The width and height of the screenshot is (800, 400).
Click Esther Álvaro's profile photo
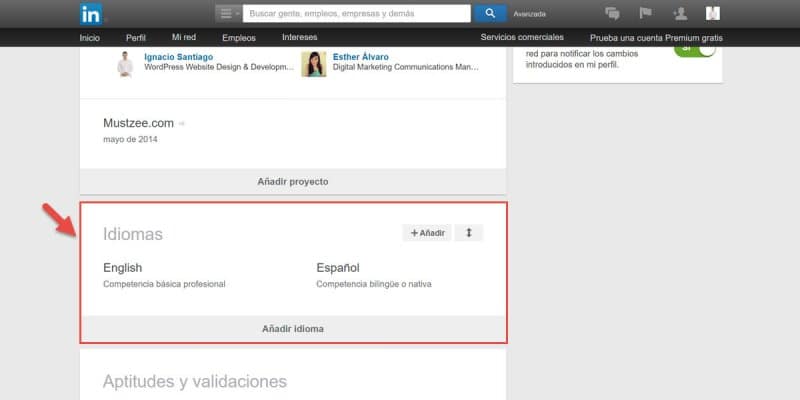pyautogui.click(x=314, y=64)
